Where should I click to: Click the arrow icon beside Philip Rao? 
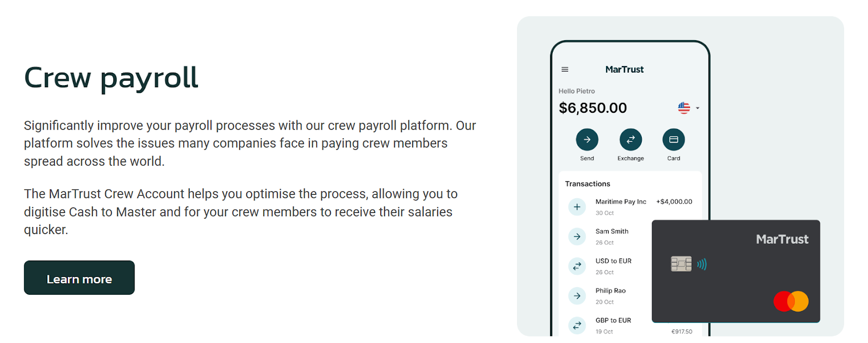click(x=577, y=296)
